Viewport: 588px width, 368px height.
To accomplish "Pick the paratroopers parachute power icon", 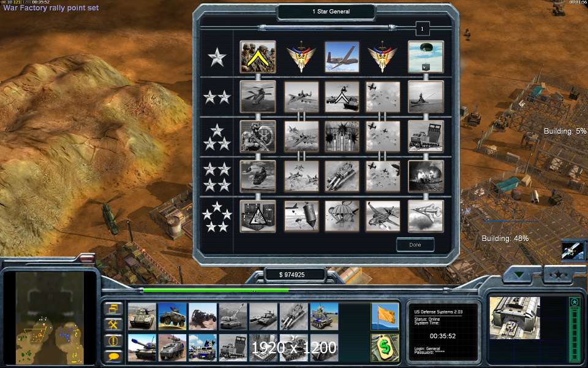I will [x=342, y=216].
